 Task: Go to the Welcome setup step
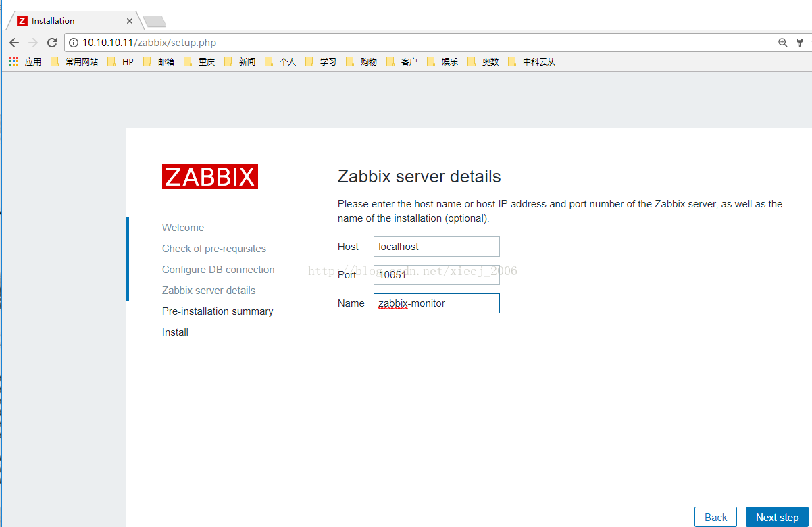[183, 228]
